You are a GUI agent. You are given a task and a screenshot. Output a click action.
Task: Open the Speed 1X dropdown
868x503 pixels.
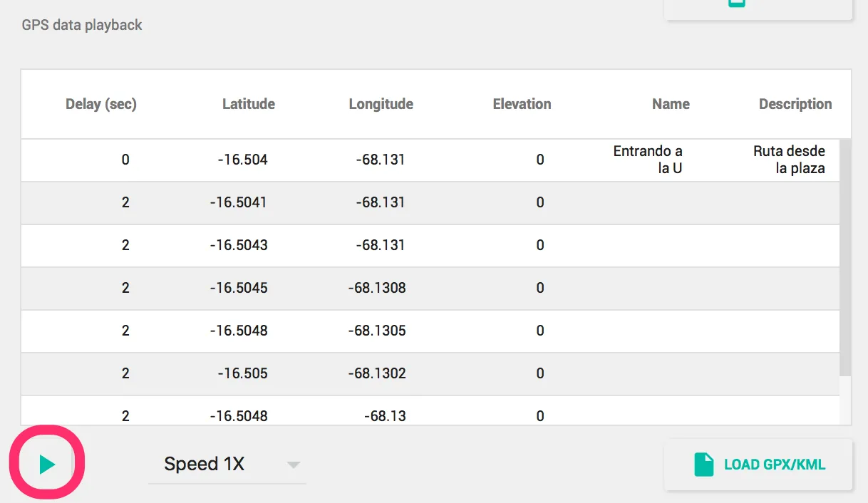pos(227,465)
